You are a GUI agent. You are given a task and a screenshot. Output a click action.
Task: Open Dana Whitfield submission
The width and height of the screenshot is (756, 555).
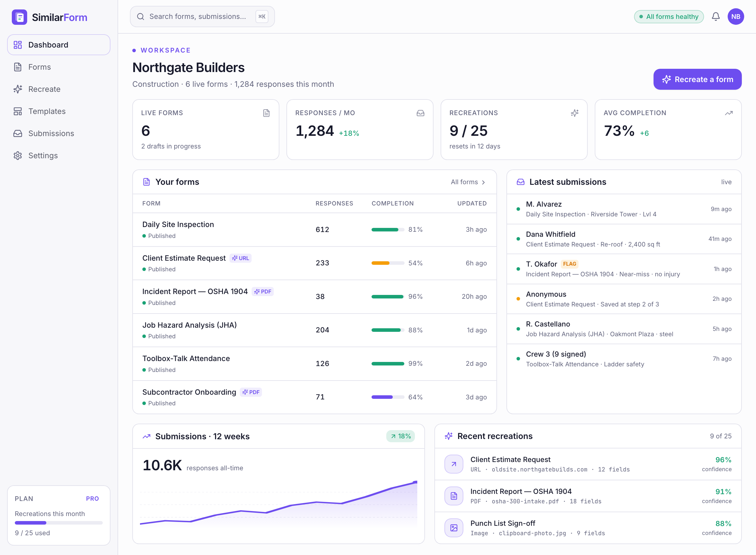[624, 239]
